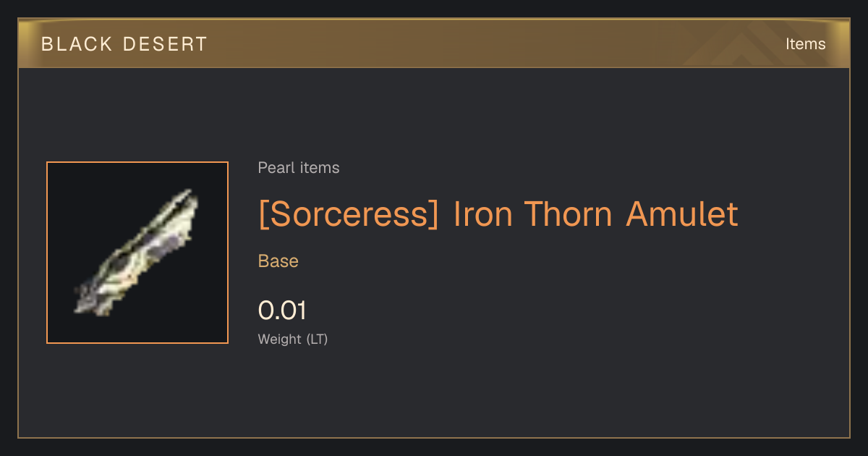Click the word Iron in the title
868x456 pixels.
coord(482,214)
